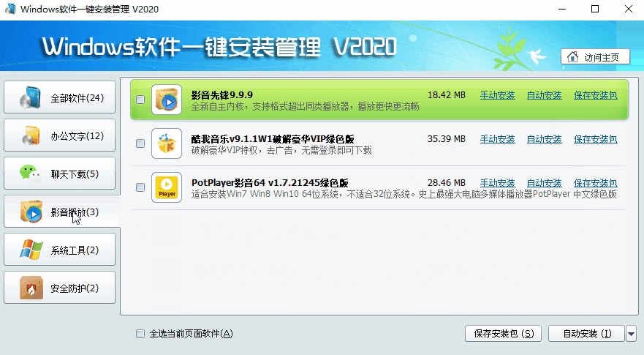Click the Windows flag icon for 系统工具
The width and height of the screenshot is (644, 355).
click(x=31, y=250)
